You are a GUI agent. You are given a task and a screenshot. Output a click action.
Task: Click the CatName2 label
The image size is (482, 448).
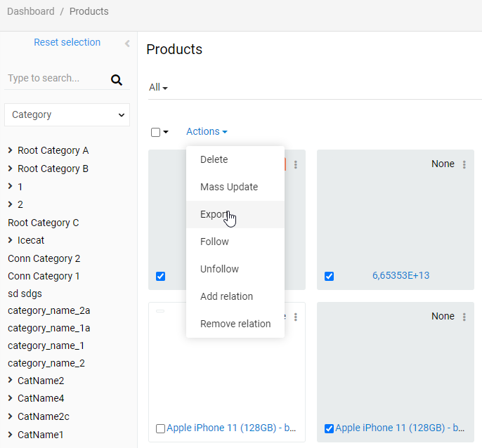pyautogui.click(x=41, y=381)
